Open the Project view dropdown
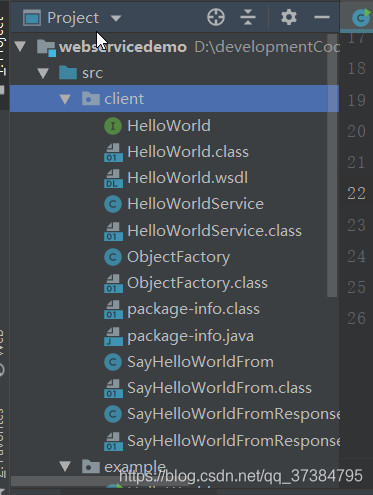The height and width of the screenshot is (495, 373). click(x=116, y=18)
